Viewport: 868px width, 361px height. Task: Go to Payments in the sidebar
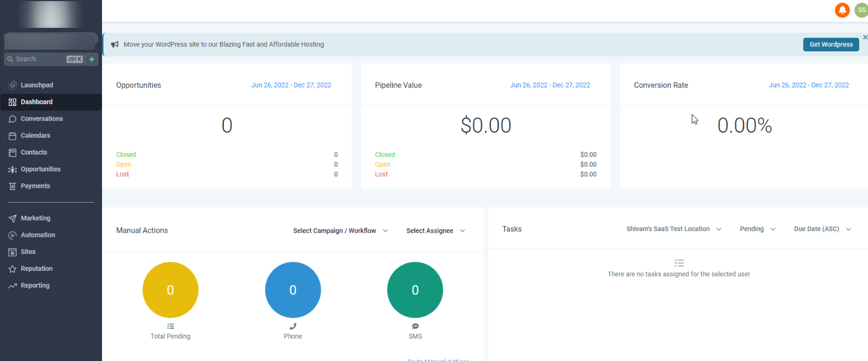[35, 186]
